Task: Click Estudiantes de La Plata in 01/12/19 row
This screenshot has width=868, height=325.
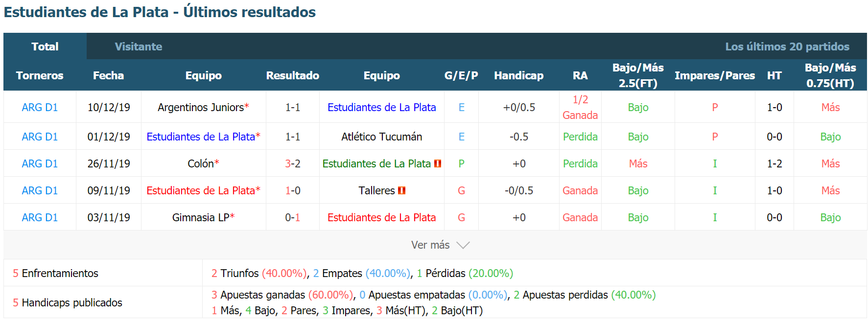Action: pyautogui.click(x=201, y=137)
